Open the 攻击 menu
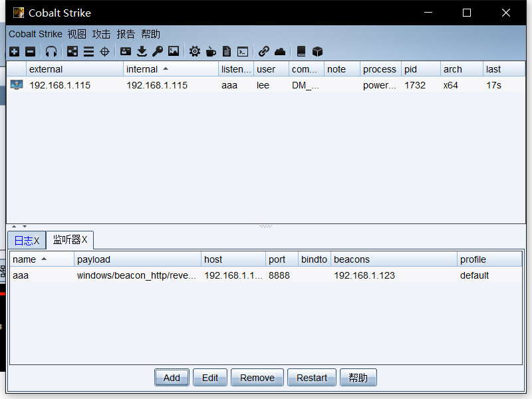Viewport: 532px width, 399px height. point(101,34)
